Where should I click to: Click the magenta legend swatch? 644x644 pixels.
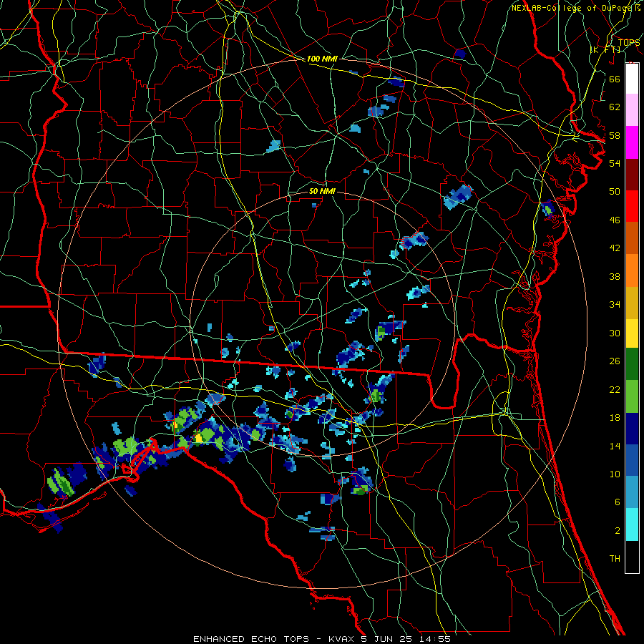(x=632, y=142)
